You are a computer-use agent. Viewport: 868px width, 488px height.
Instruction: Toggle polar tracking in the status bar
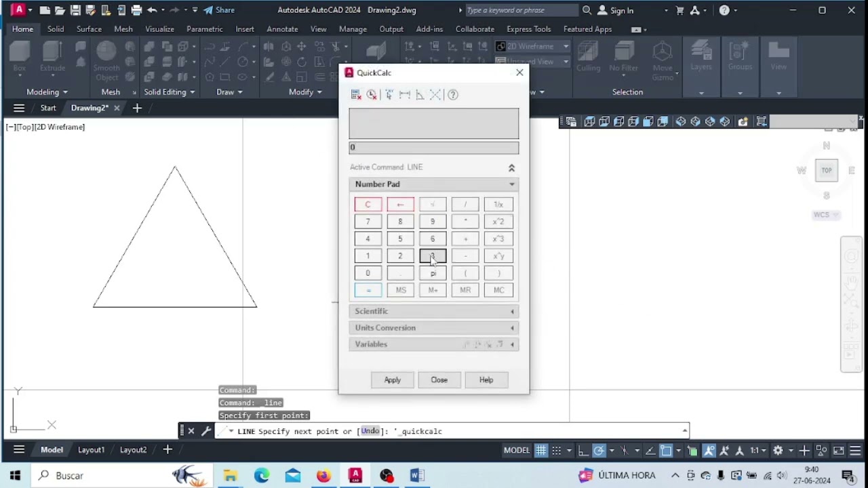pyautogui.click(x=599, y=450)
